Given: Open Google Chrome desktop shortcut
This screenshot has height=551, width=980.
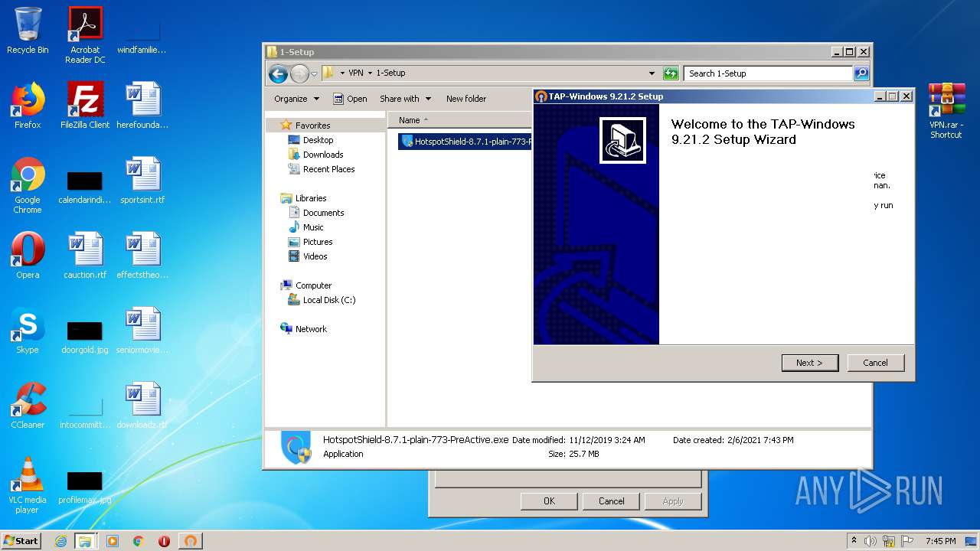Looking at the screenshot, I should coord(28,185).
